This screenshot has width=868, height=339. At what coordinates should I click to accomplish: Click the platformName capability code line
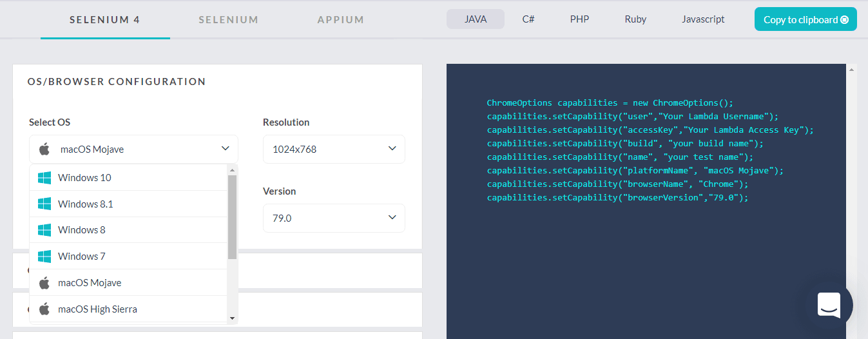[635, 170]
